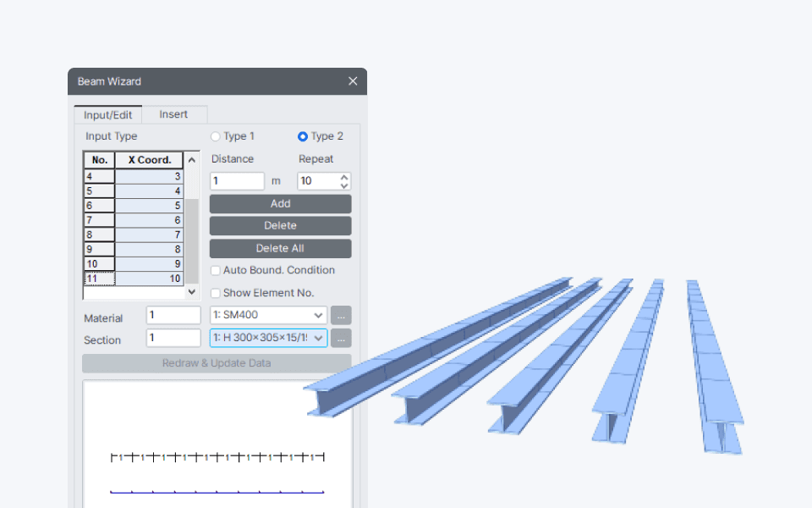
Task: Click the table's vertical scrollbar thumb
Action: pos(192,241)
